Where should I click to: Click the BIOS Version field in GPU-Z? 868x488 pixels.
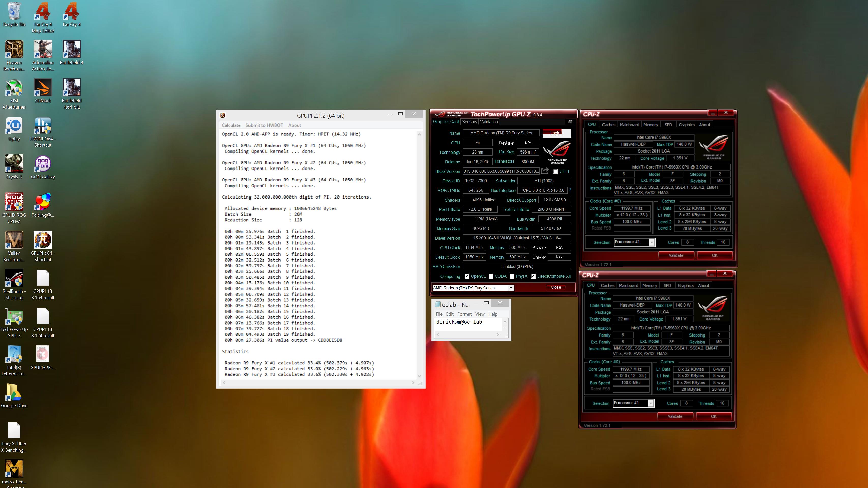click(501, 171)
